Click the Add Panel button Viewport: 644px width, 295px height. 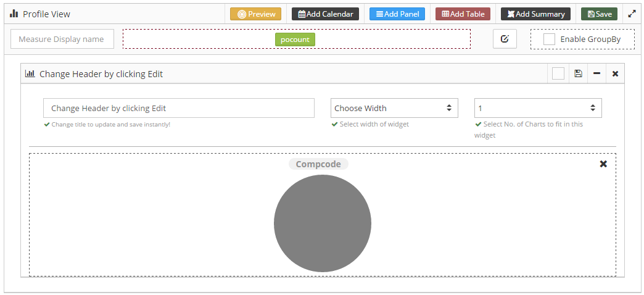point(397,14)
